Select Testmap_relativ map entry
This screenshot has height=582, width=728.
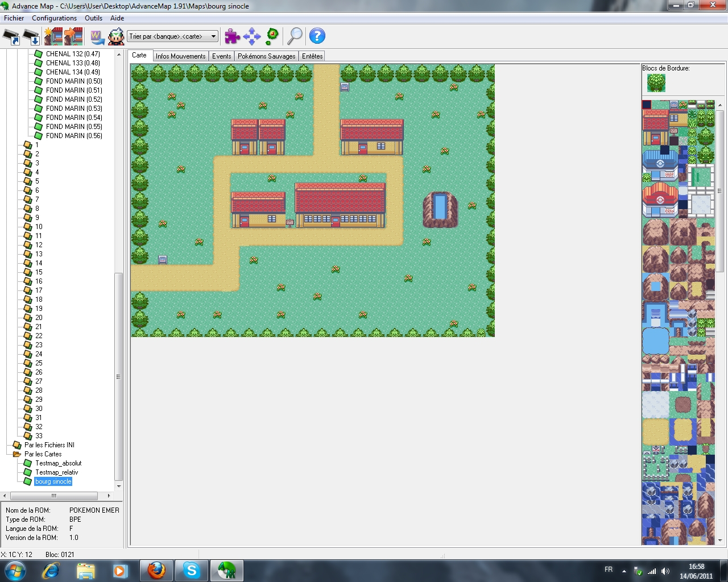pyautogui.click(x=57, y=472)
